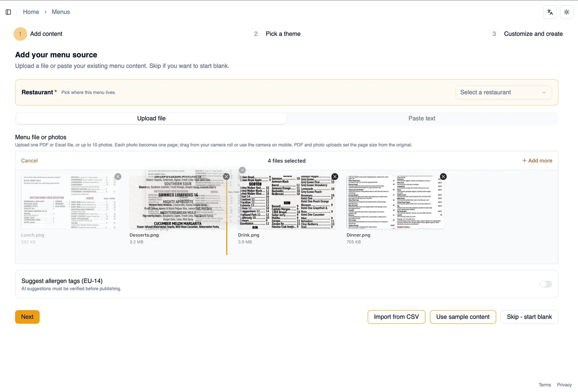
Task: Switch to the Paste text tab
Action: (422, 119)
